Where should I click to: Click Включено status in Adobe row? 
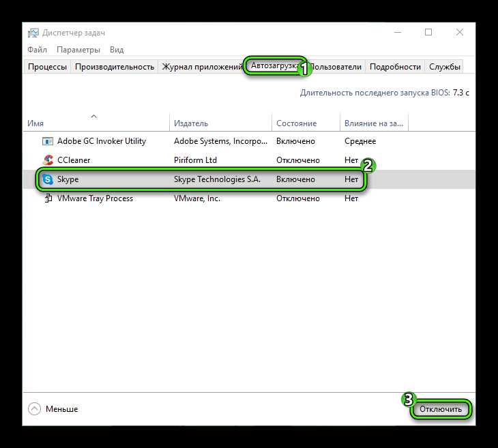pos(295,141)
